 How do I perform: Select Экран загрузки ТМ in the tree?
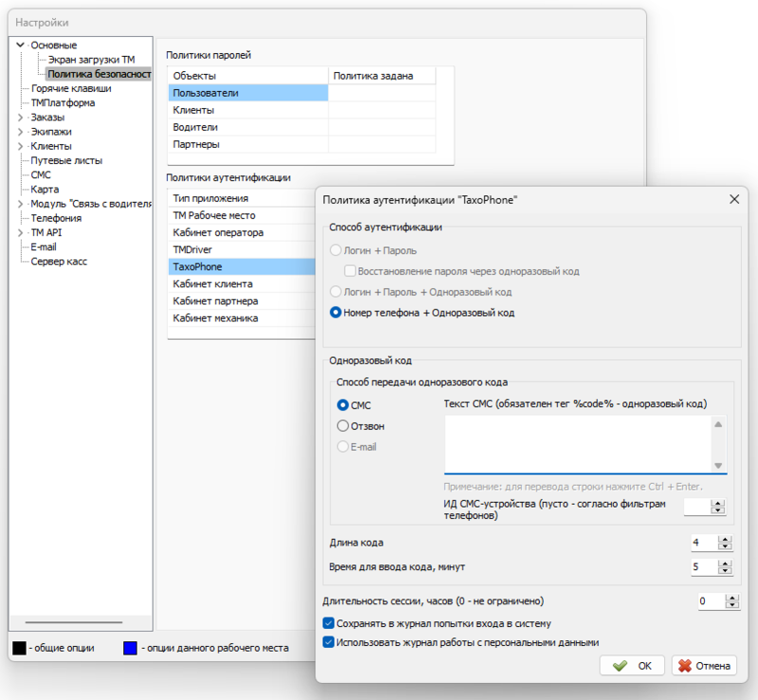coord(91,60)
